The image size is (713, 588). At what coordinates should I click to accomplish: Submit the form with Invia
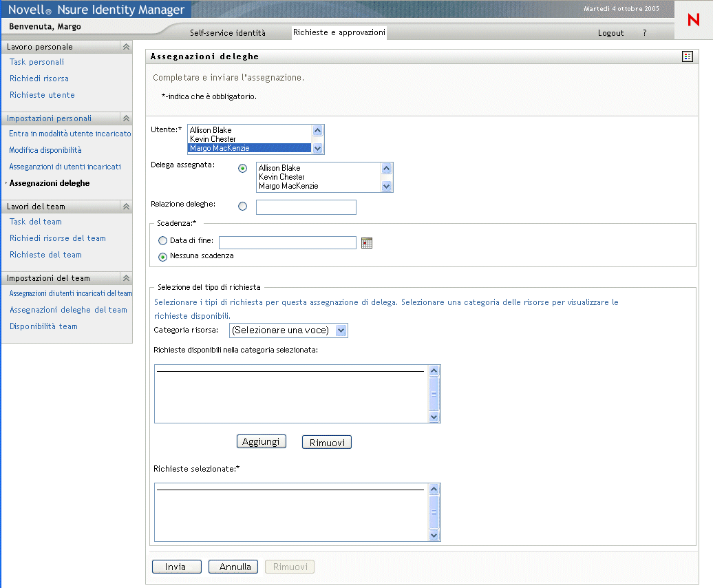(x=176, y=567)
